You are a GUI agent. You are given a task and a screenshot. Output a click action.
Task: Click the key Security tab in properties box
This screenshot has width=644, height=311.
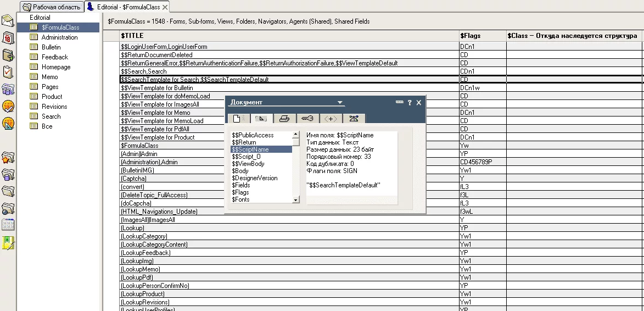pos(304,118)
